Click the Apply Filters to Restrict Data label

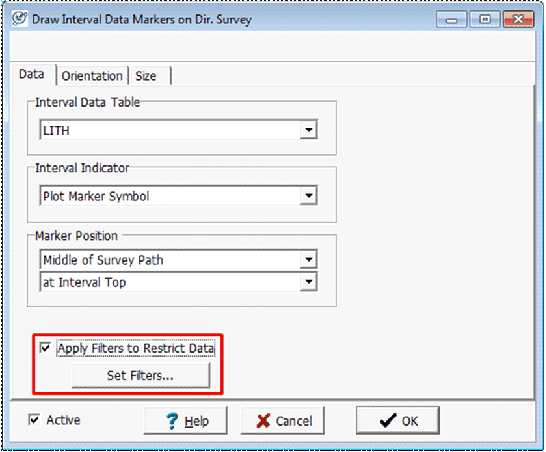pyautogui.click(x=136, y=349)
